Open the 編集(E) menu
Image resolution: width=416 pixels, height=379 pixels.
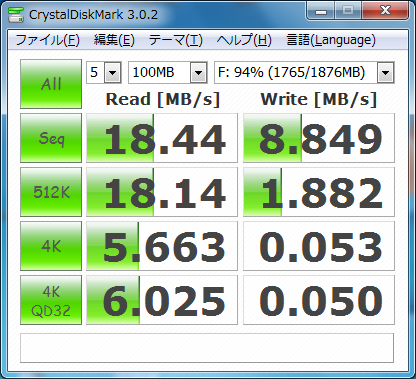(114, 40)
